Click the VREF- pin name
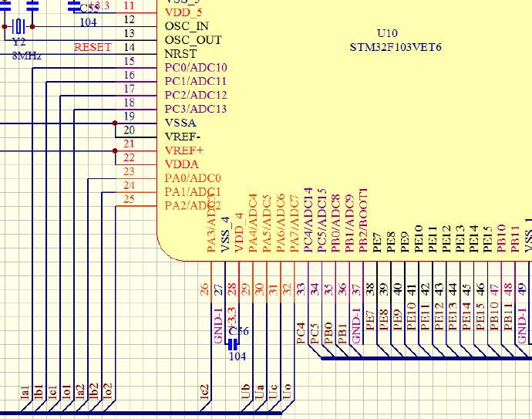532x419 pixels. (x=183, y=137)
